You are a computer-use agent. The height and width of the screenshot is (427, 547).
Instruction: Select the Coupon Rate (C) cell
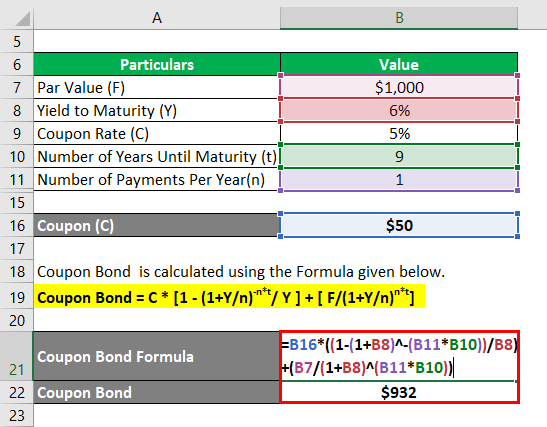click(x=157, y=133)
